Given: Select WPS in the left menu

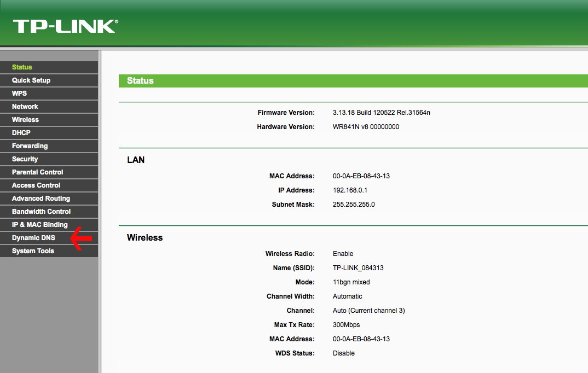Looking at the screenshot, I should [20, 94].
